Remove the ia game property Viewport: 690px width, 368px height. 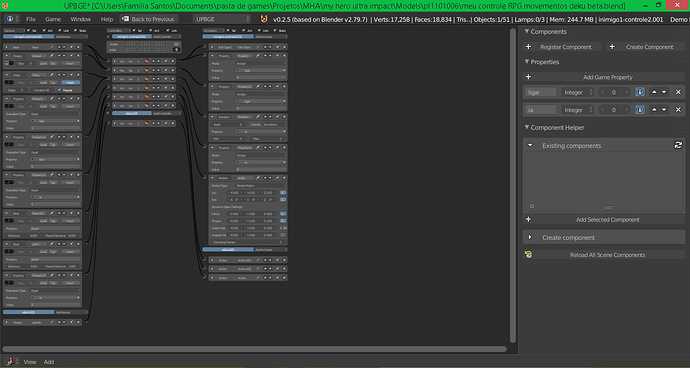tap(678, 110)
